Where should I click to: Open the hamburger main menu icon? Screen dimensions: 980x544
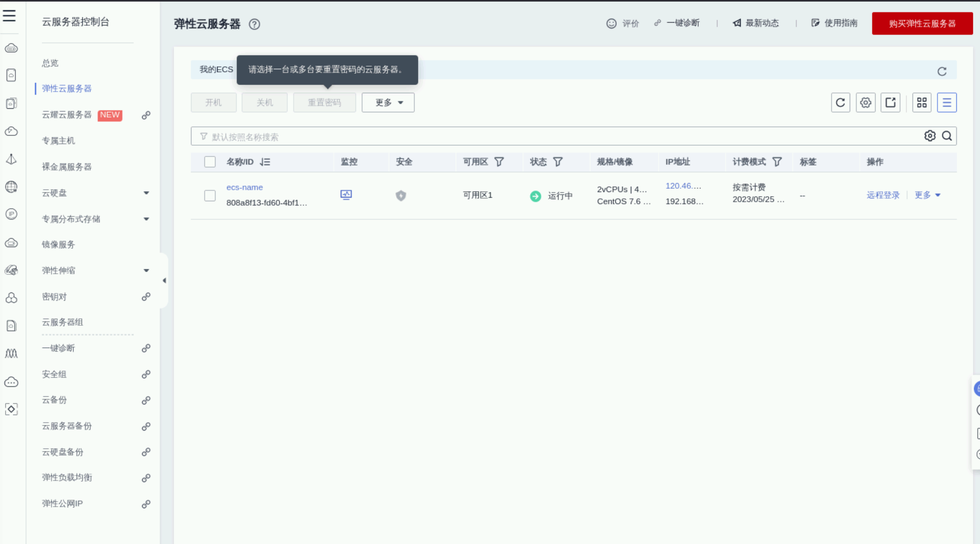pyautogui.click(x=9, y=16)
